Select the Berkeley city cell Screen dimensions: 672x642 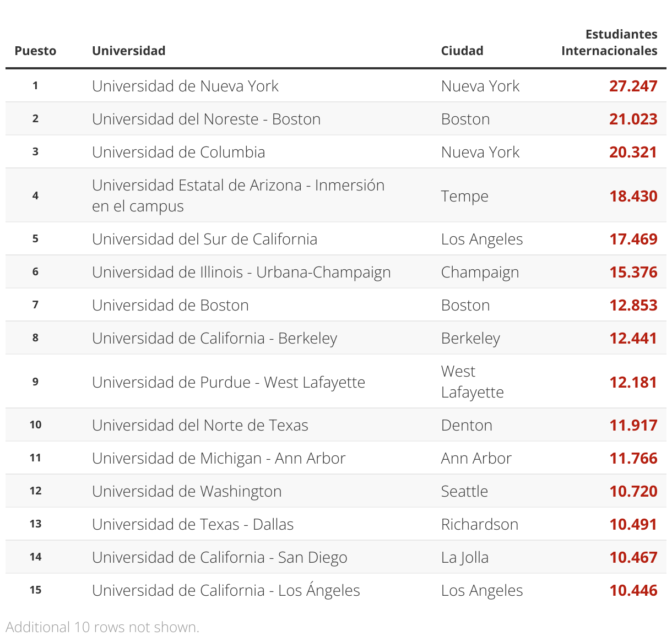pyautogui.click(x=470, y=338)
